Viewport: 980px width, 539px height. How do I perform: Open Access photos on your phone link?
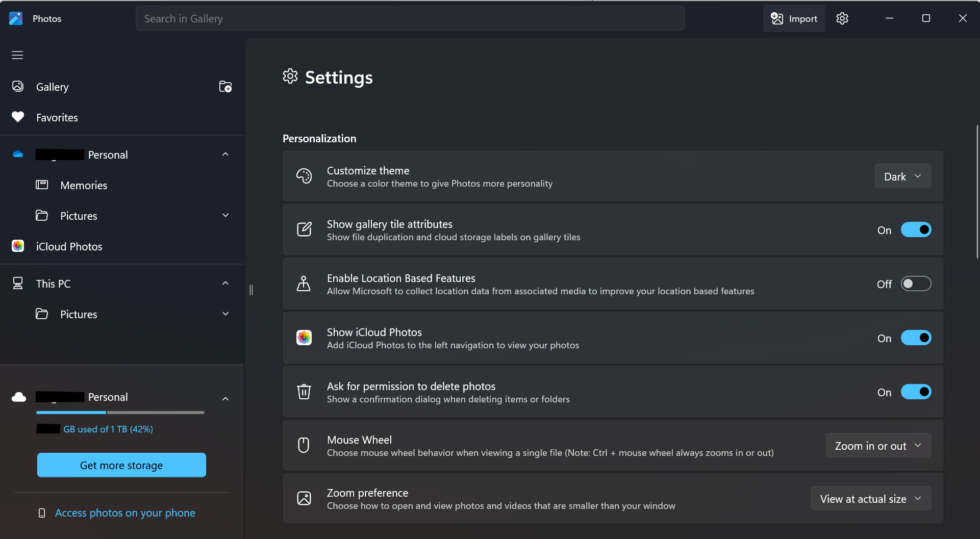tap(125, 512)
